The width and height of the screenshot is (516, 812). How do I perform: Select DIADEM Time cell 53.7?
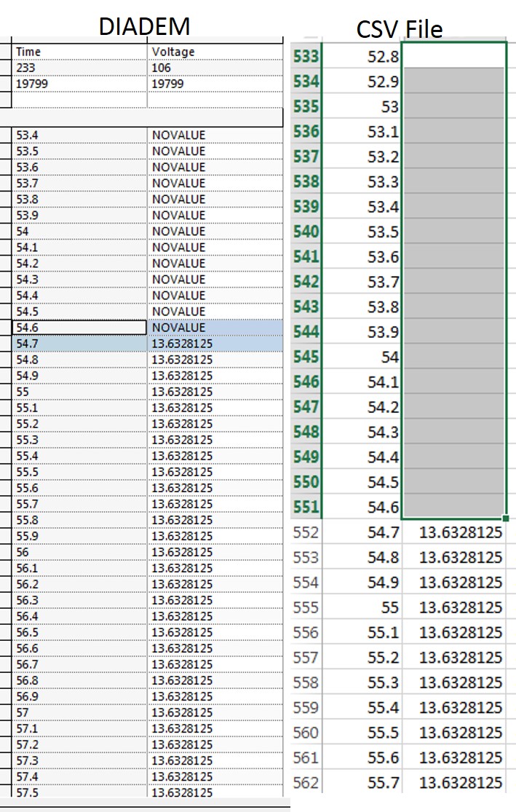(x=79, y=184)
